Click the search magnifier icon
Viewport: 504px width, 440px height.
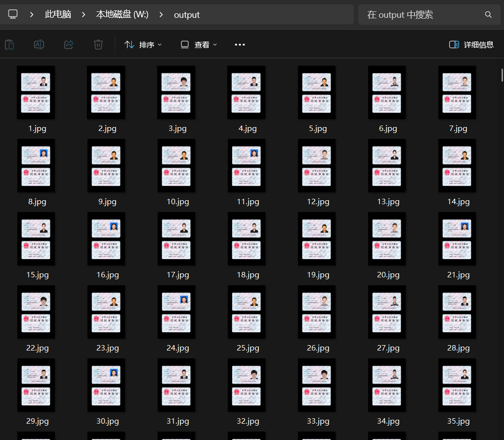pos(488,14)
